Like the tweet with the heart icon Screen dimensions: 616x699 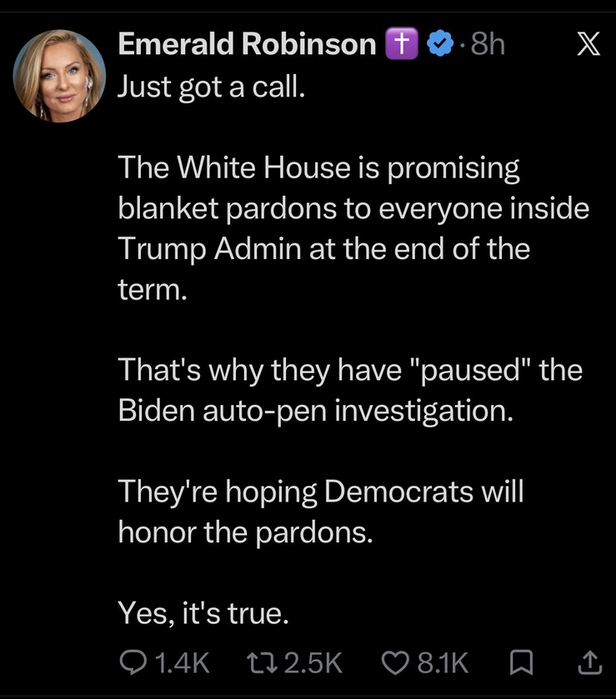coord(395,662)
